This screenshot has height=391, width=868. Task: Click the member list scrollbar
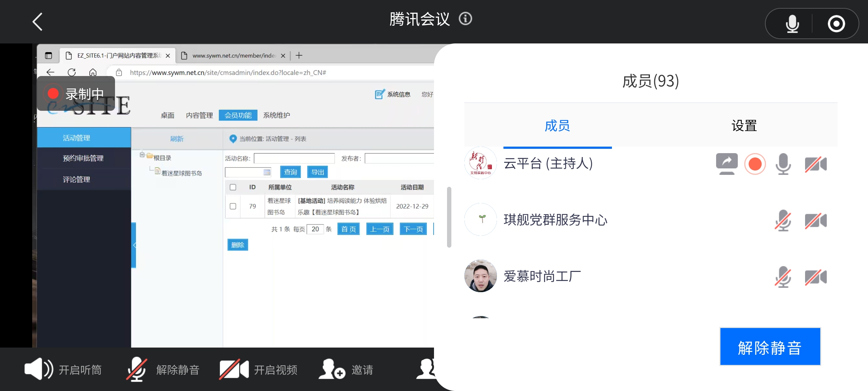(449, 217)
